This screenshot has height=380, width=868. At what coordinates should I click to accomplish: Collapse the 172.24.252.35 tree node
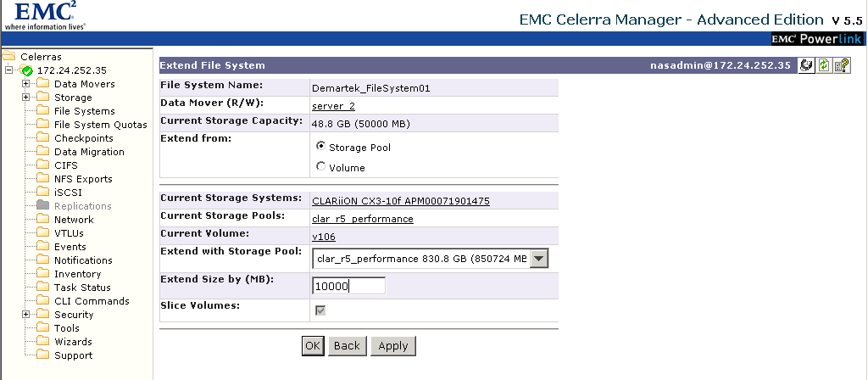click(8, 70)
